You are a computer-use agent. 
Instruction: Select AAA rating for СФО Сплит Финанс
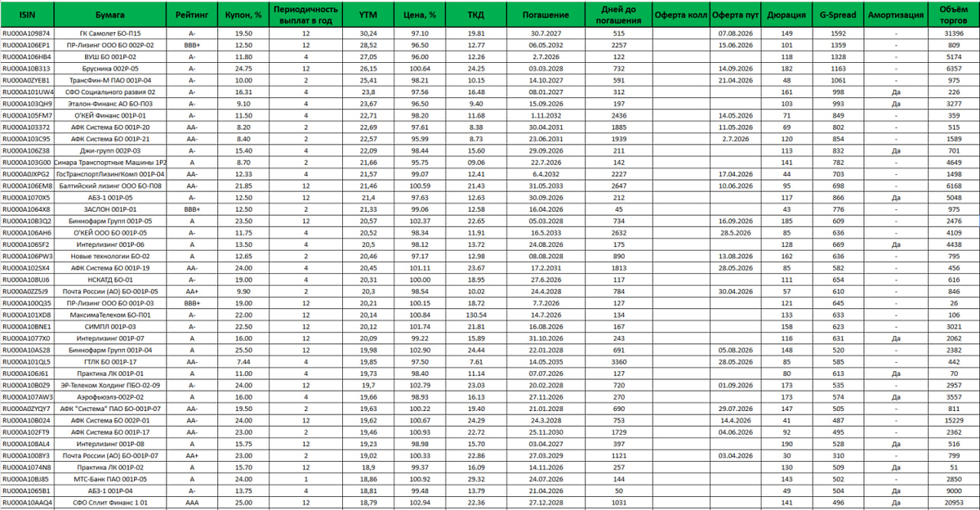point(191,503)
